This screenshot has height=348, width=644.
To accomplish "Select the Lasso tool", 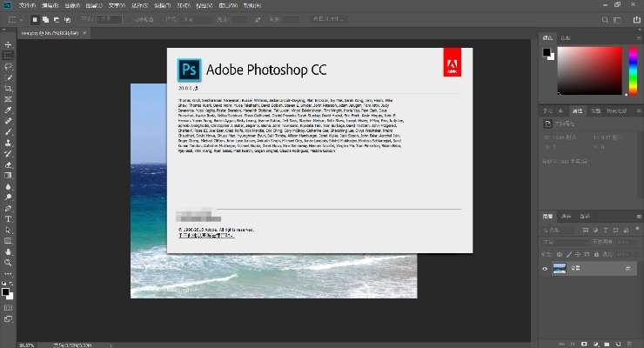I will pos(8,65).
